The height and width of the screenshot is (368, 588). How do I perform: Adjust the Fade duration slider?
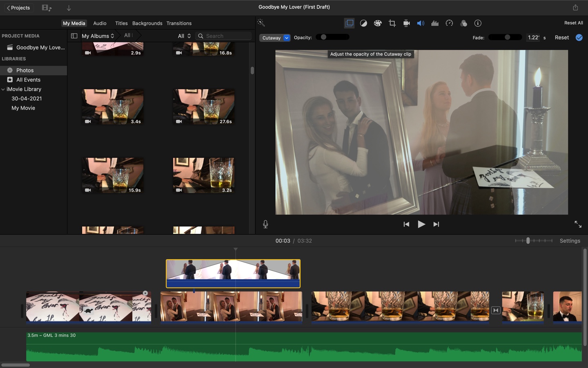click(x=505, y=37)
